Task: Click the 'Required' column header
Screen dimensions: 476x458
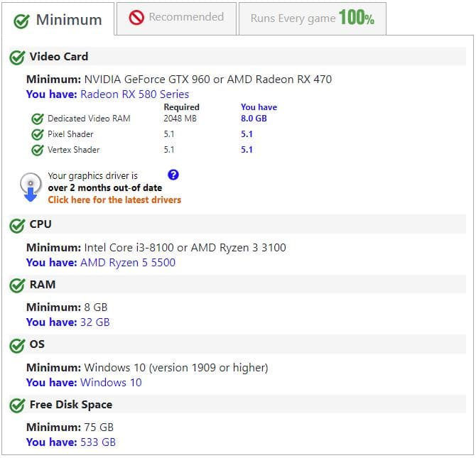Action: [x=182, y=107]
